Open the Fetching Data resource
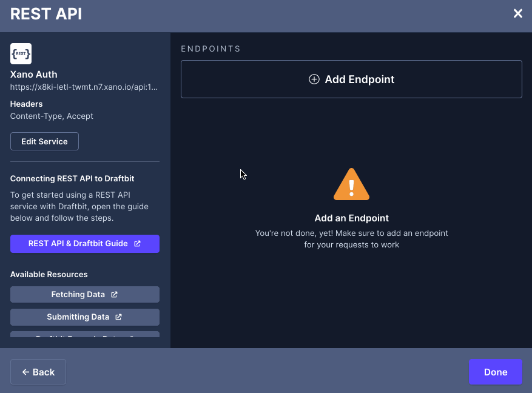The height and width of the screenshot is (393, 532). 85,294
